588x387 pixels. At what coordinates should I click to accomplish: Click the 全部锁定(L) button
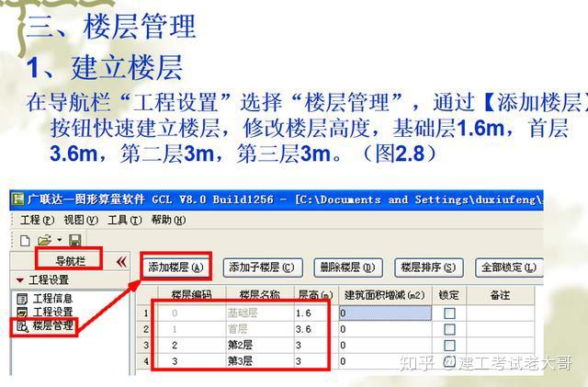pyautogui.click(x=509, y=267)
